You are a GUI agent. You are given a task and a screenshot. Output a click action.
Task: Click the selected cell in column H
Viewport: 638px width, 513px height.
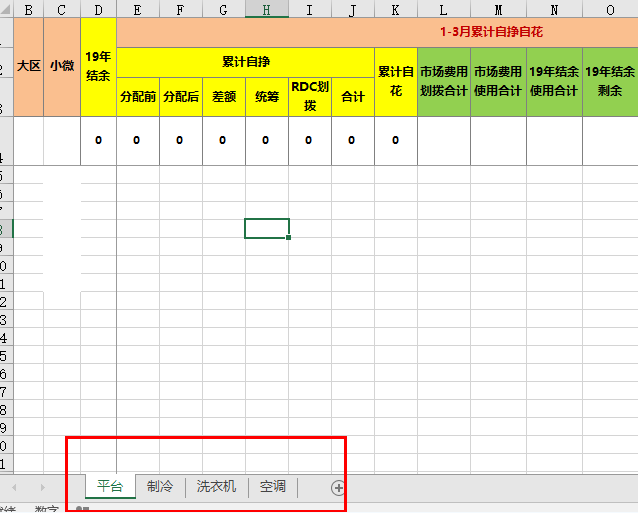[267, 229]
